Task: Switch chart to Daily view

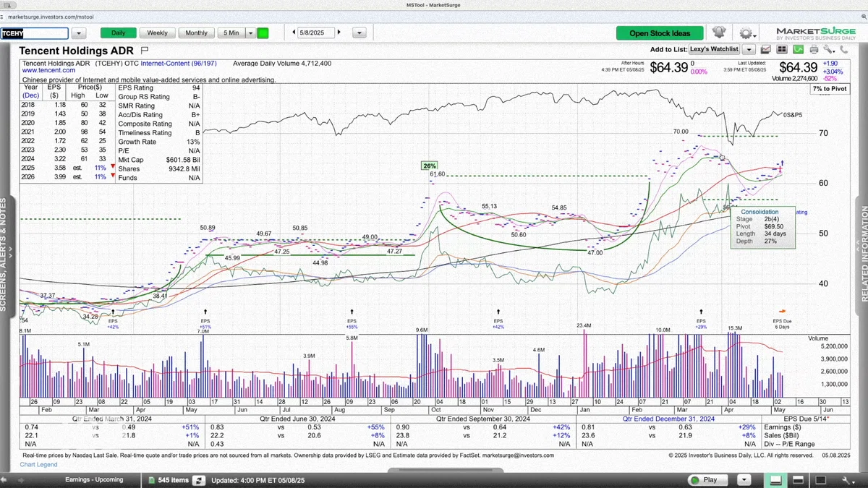Action: tap(118, 33)
